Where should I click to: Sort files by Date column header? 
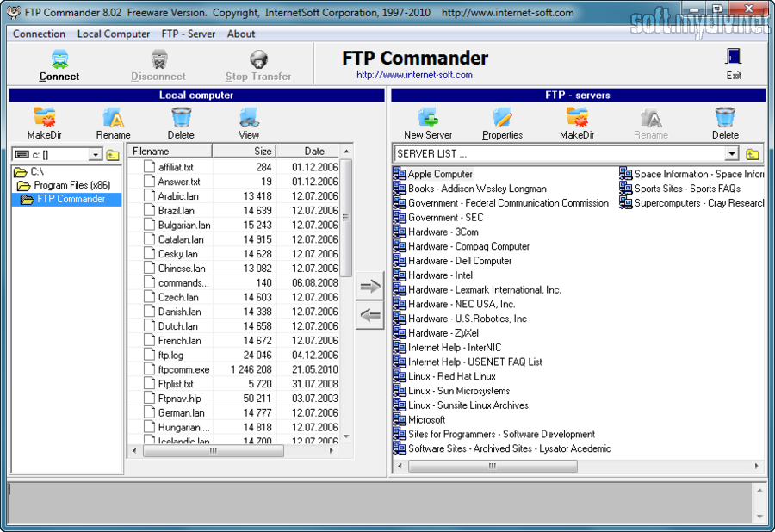click(x=308, y=152)
